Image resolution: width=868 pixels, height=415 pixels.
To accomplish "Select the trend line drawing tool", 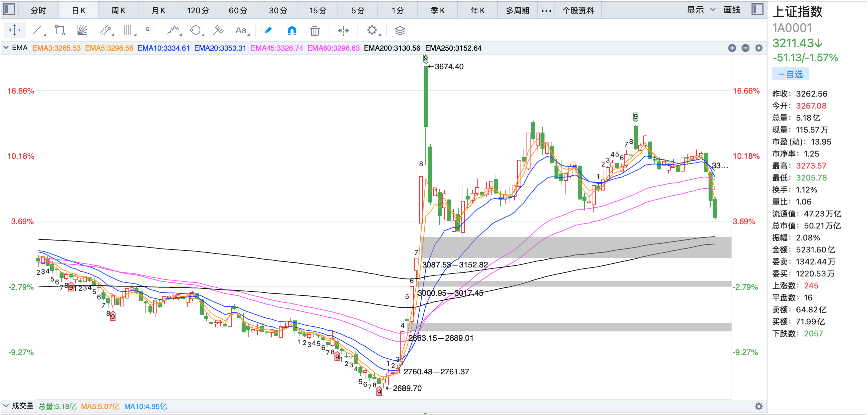I will click(x=38, y=31).
